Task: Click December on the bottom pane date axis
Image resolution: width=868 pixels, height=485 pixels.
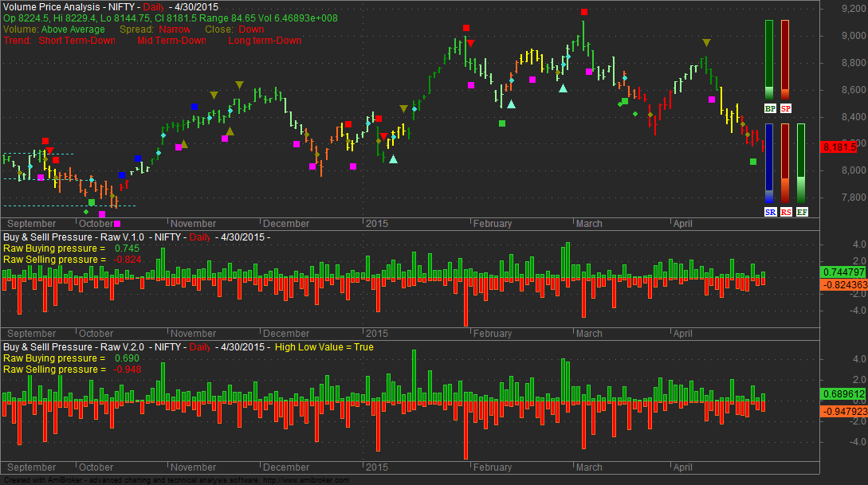Action: 285,467
